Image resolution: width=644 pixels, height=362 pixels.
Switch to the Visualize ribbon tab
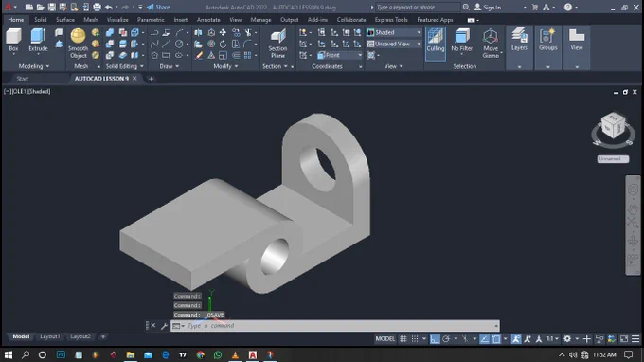pos(117,20)
